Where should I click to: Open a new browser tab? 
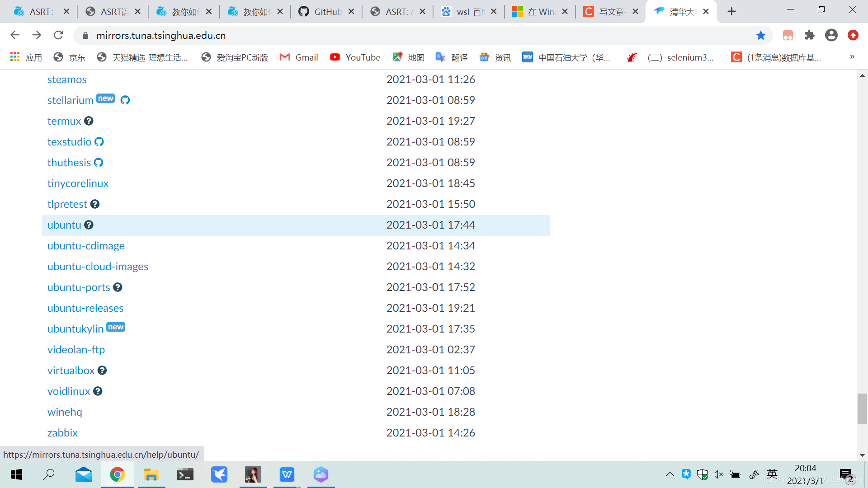click(x=732, y=12)
